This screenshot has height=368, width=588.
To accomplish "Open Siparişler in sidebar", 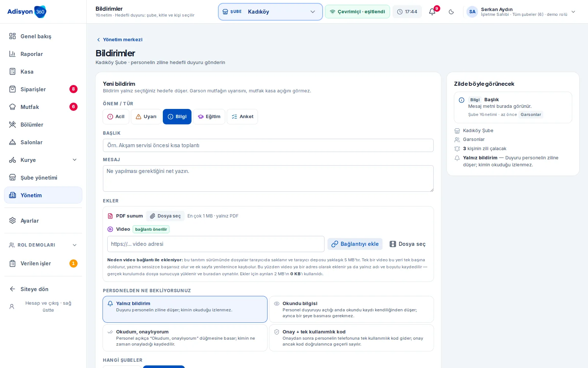I will point(43,89).
